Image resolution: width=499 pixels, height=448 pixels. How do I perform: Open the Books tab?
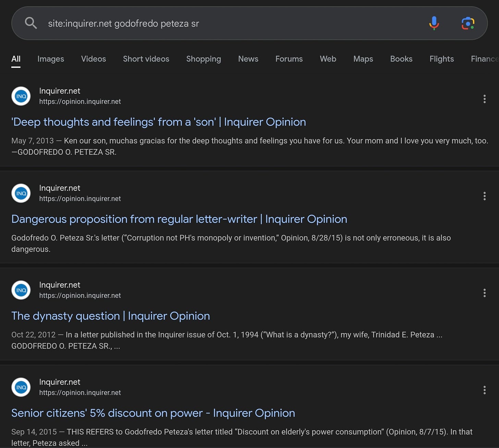[x=401, y=59]
